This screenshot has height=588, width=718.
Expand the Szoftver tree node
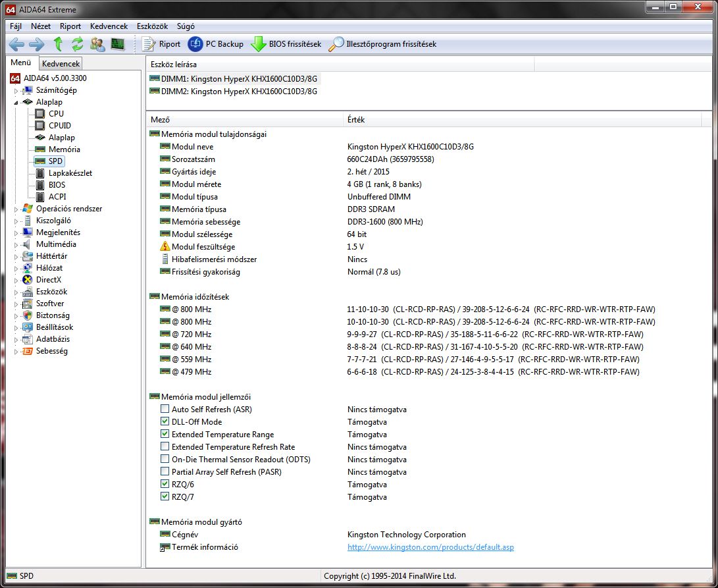click(x=16, y=304)
